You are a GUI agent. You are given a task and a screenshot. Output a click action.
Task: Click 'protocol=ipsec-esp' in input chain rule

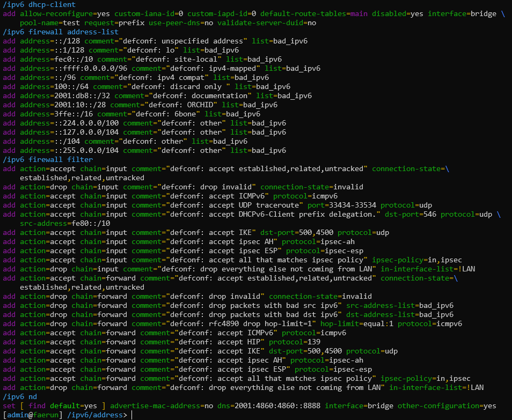click(325, 251)
